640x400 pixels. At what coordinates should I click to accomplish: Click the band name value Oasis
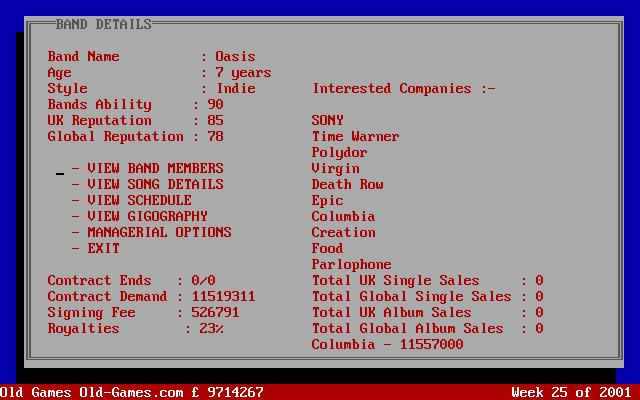point(236,56)
